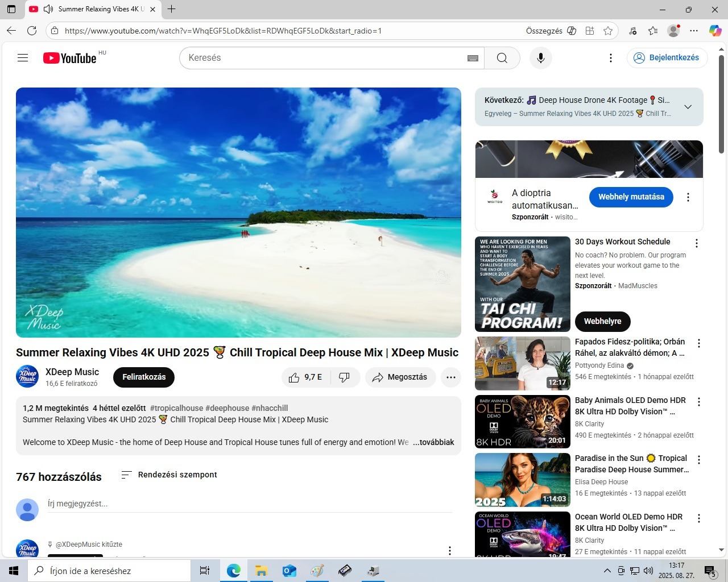
Task: Mute the tab via speaker icon
Action: pos(48,9)
